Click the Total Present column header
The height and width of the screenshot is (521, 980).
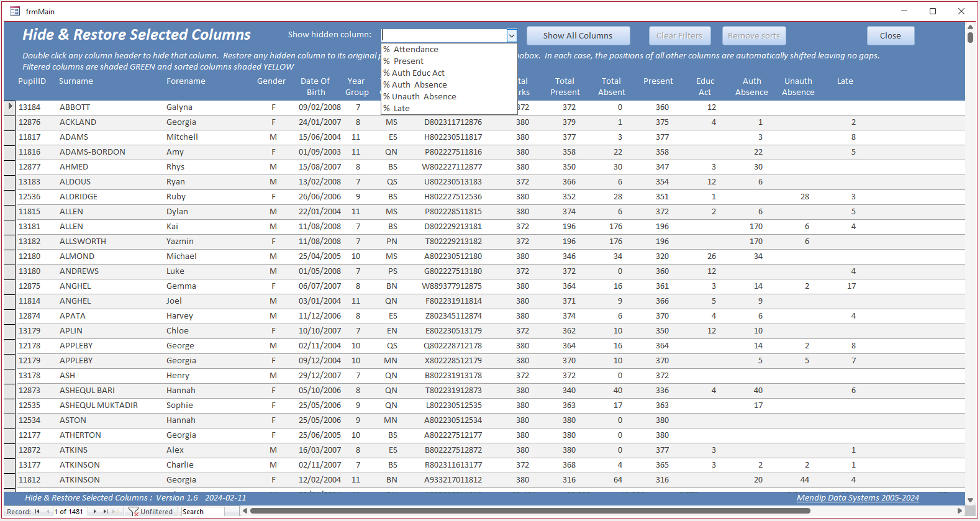[565, 86]
